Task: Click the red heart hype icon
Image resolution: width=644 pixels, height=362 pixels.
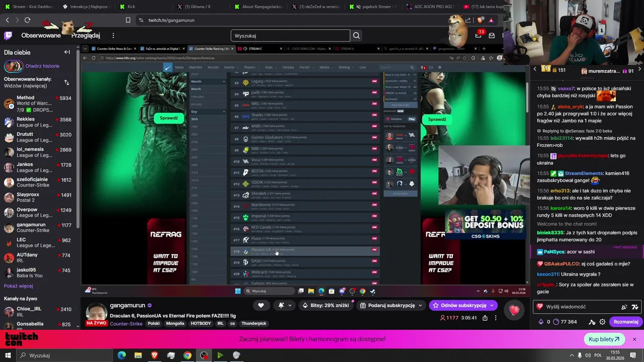Action: [514, 310]
